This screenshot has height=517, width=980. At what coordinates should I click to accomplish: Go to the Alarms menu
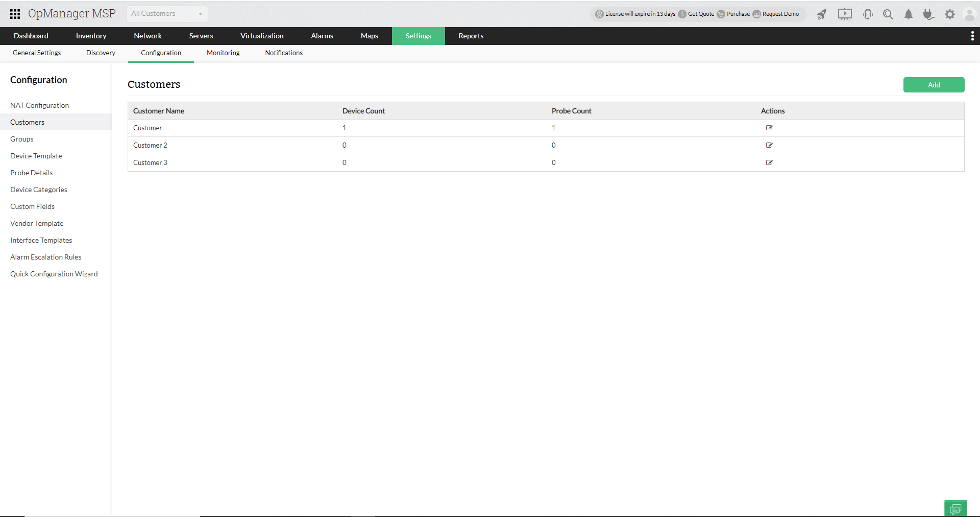322,36
